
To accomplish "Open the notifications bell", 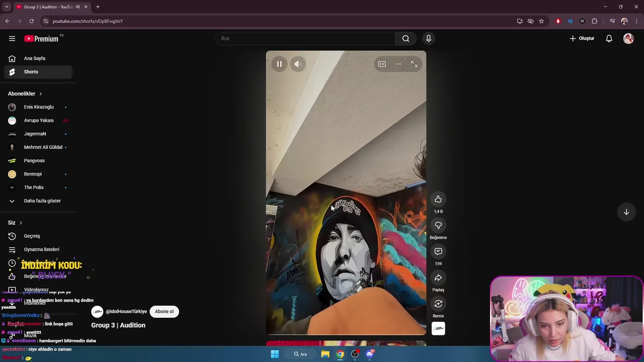I will 609,39.
